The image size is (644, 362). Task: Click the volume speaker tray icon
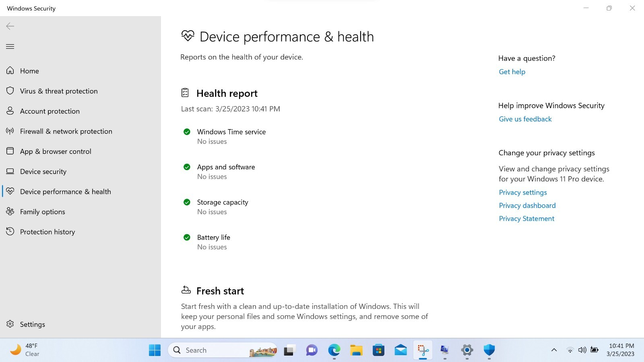[x=582, y=350]
